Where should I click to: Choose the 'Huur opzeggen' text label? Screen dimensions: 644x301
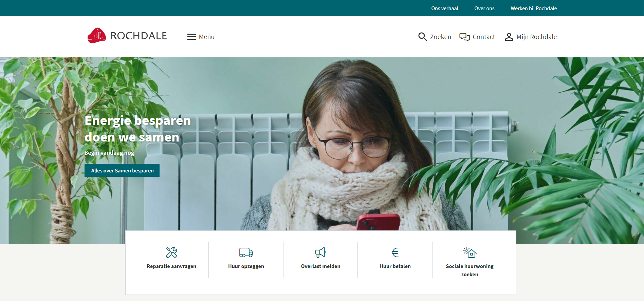pyautogui.click(x=246, y=266)
